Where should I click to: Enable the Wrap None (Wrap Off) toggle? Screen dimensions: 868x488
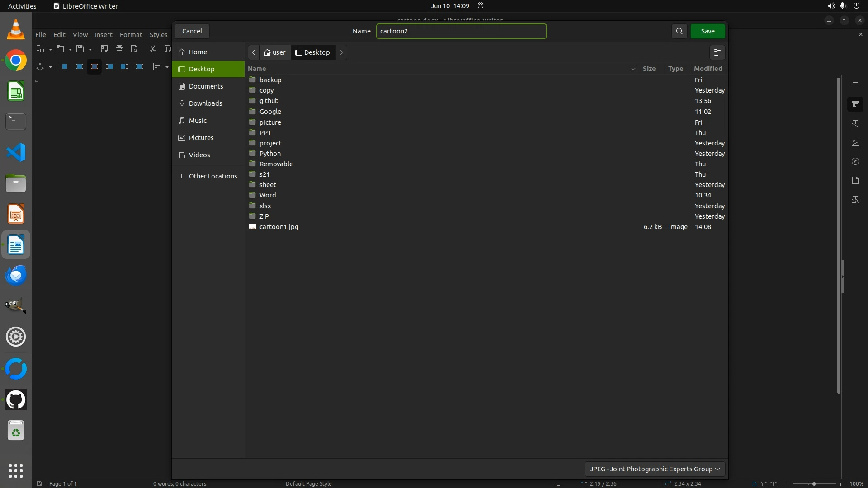click(x=65, y=67)
